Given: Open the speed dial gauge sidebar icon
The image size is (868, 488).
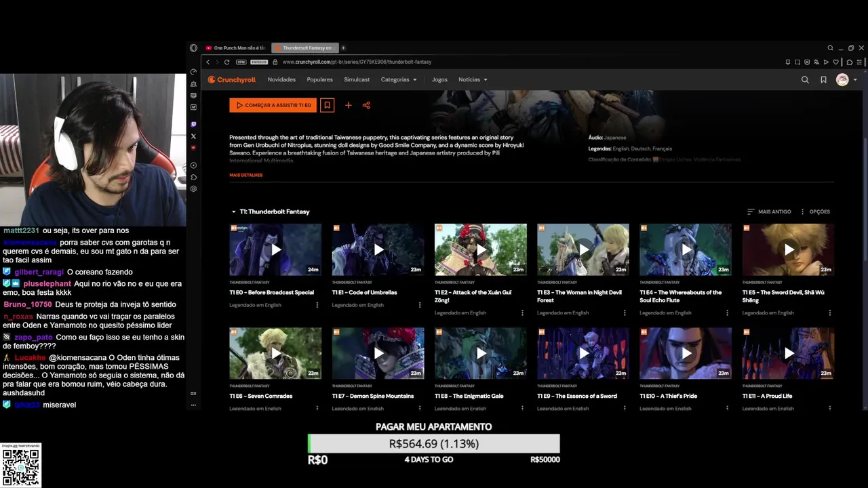Looking at the screenshot, I should tap(193, 72).
